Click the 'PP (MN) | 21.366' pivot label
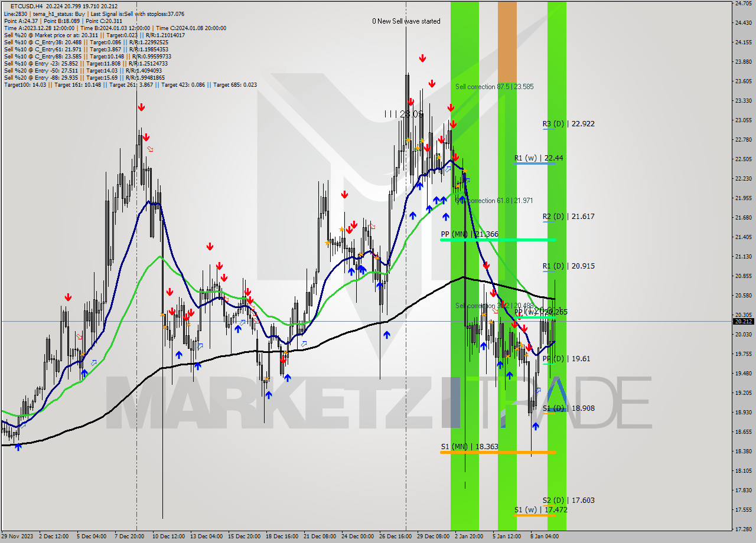Image resolution: width=756 pixels, height=543 pixels. pos(470,234)
